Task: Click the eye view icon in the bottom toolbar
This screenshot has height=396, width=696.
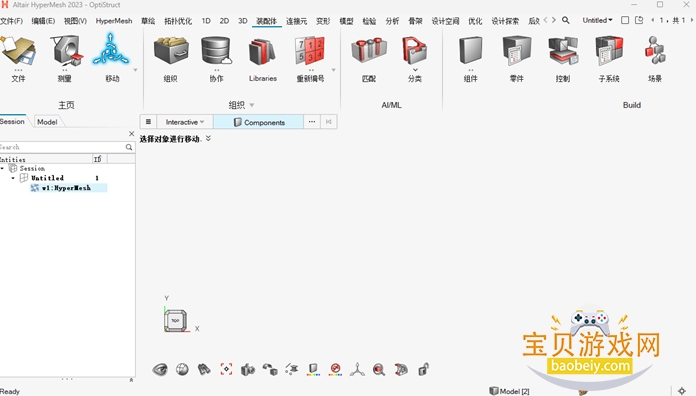Action: 160,369
